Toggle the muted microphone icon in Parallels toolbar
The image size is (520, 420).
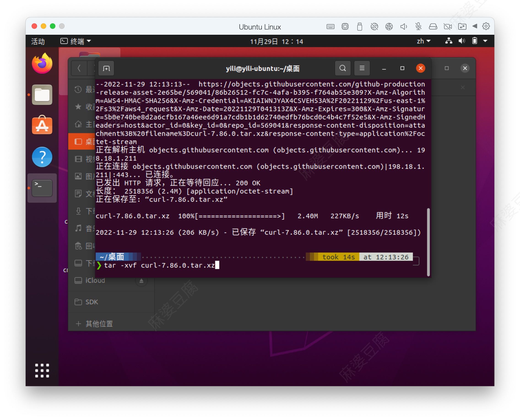[418, 26]
